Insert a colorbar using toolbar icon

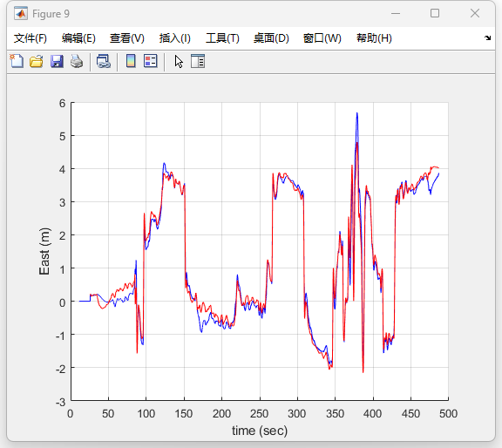pos(131,61)
